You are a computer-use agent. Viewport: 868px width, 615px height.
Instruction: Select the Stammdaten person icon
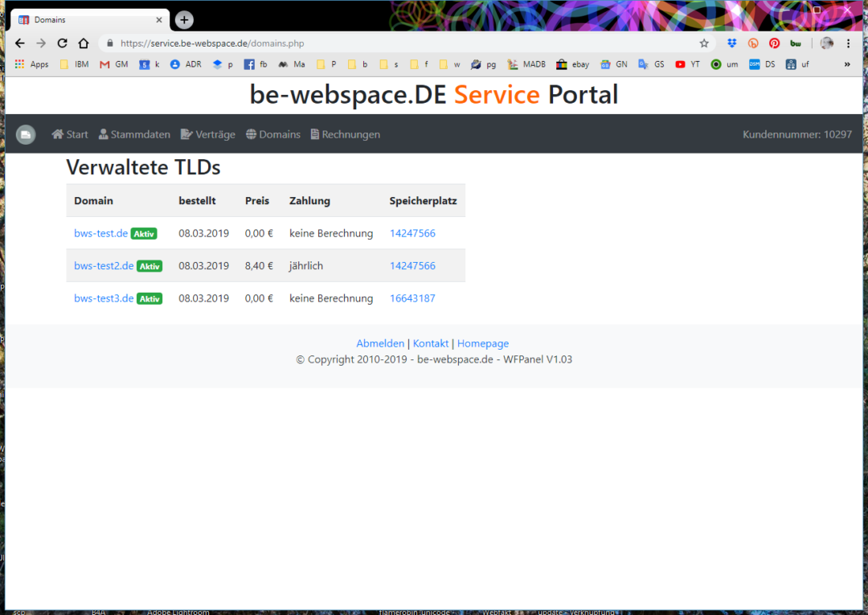[x=102, y=134]
